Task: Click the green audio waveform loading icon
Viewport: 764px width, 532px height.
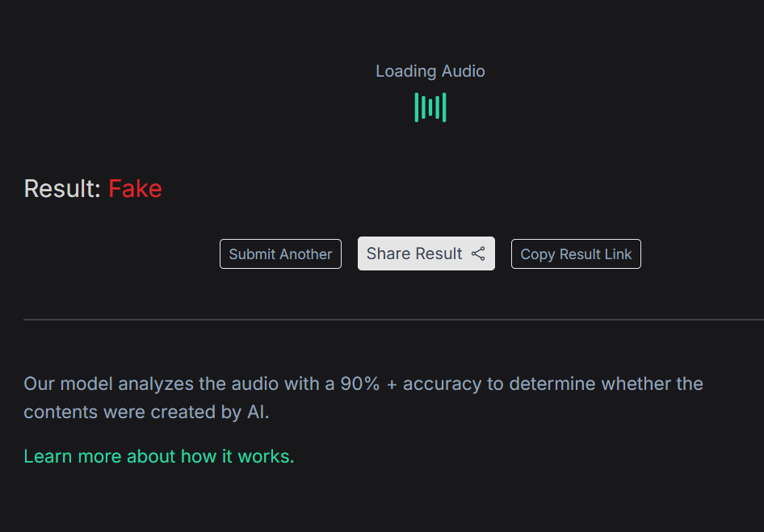Action: [430, 107]
